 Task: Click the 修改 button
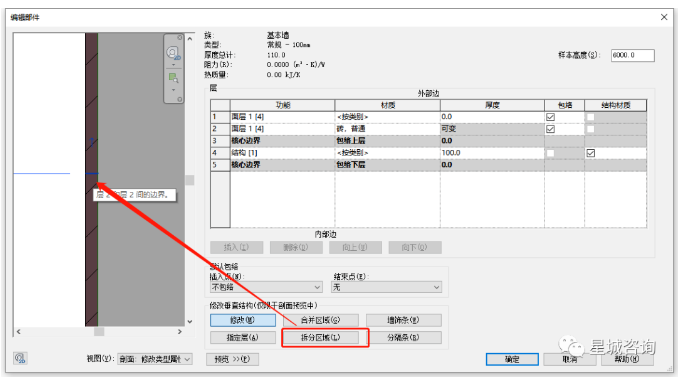coord(243,320)
